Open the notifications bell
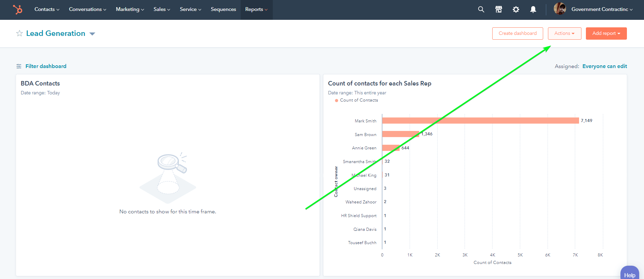The width and height of the screenshot is (644, 279). tap(533, 10)
